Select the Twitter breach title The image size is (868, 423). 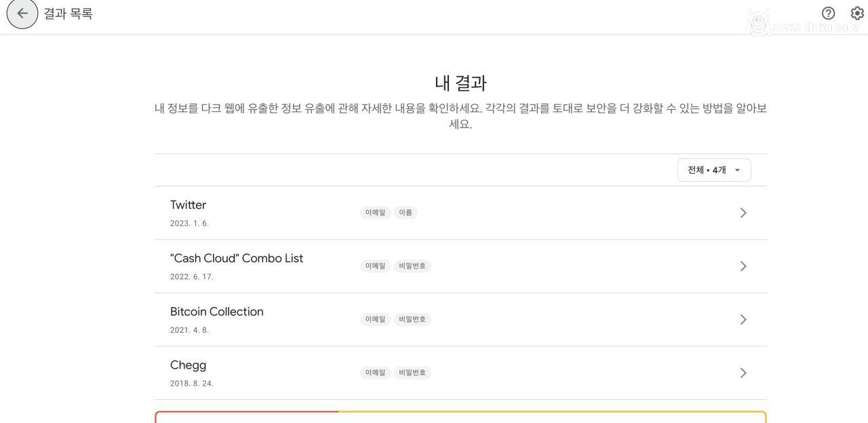point(188,205)
